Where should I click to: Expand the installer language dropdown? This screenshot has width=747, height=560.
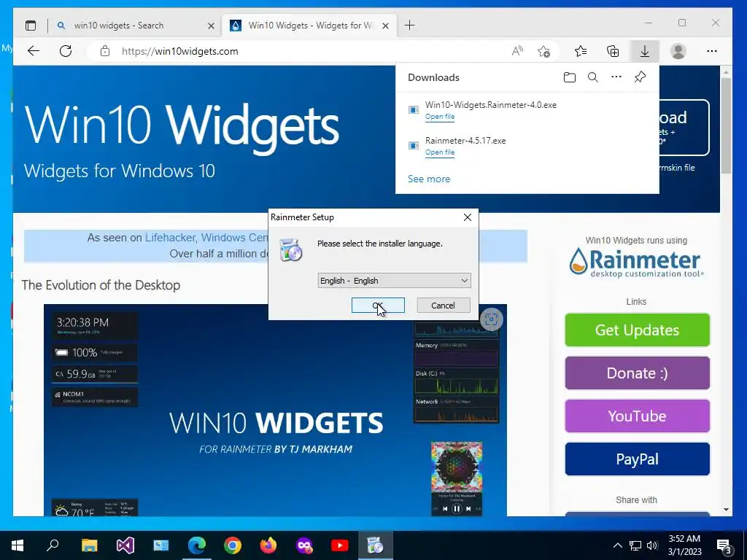[x=394, y=281]
